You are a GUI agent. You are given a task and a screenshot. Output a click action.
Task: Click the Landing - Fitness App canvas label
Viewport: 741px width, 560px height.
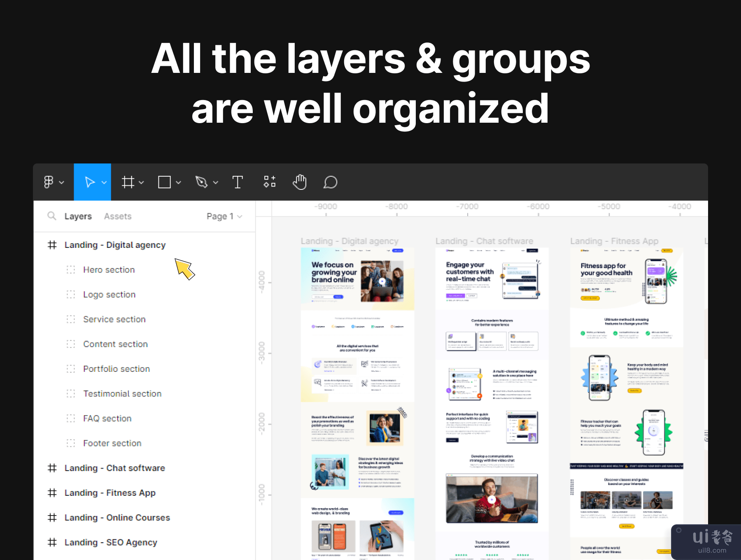point(614,241)
